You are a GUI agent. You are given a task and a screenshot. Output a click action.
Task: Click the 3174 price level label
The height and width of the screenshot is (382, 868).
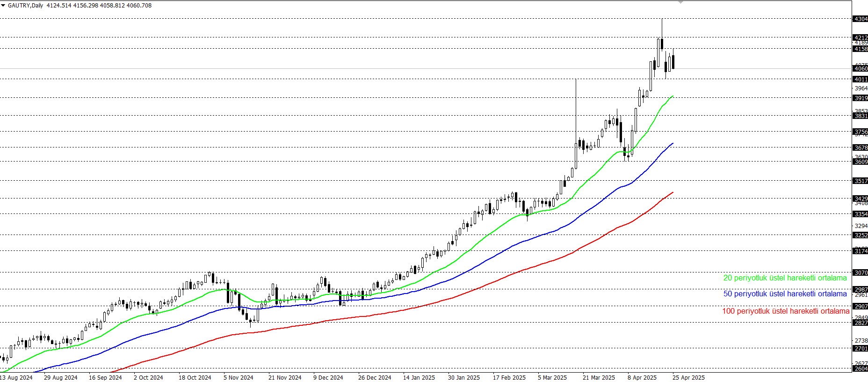click(861, 251)
